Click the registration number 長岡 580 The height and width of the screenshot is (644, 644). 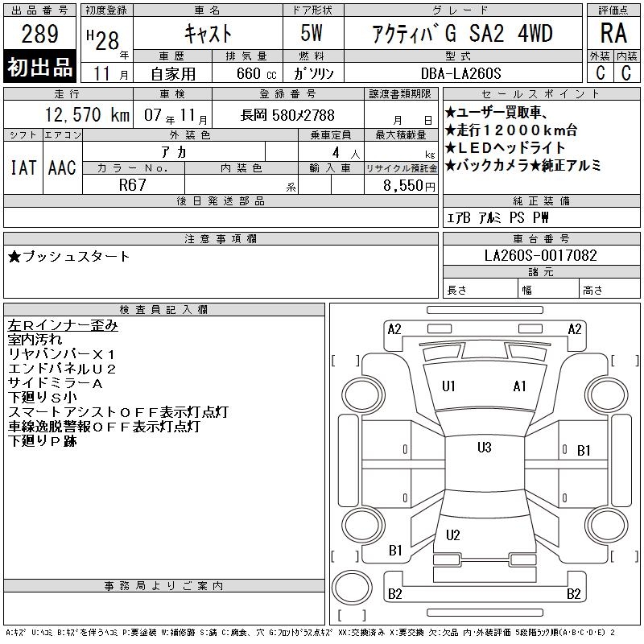tap(287, 115)
